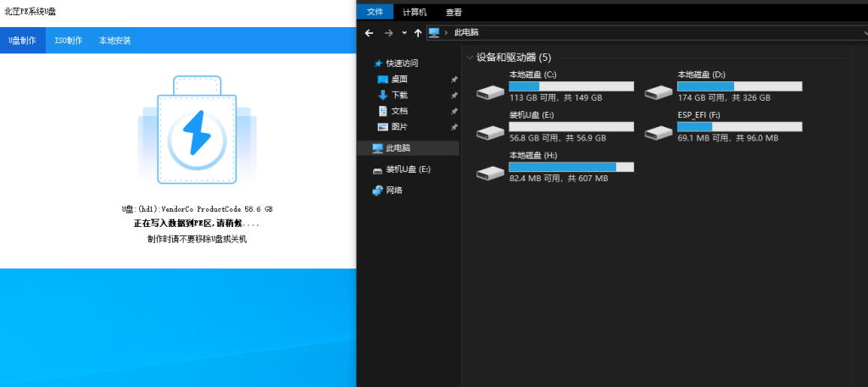Switch to the ISO制作 tab

(x=69, y=40)
